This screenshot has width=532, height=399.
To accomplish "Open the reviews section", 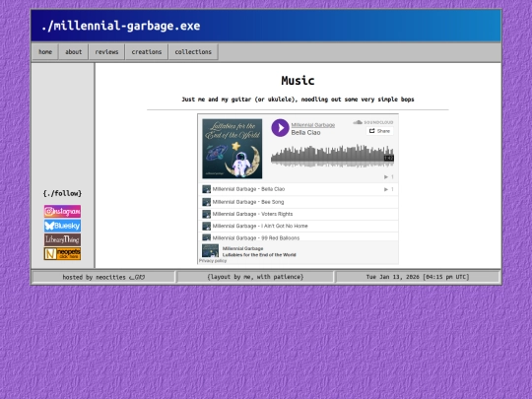I will [x=106, y=52].
